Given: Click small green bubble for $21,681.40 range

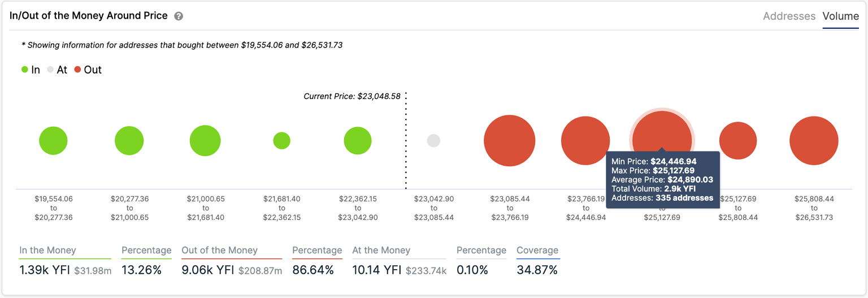Looking at the screenshot, I should [281, 141].
